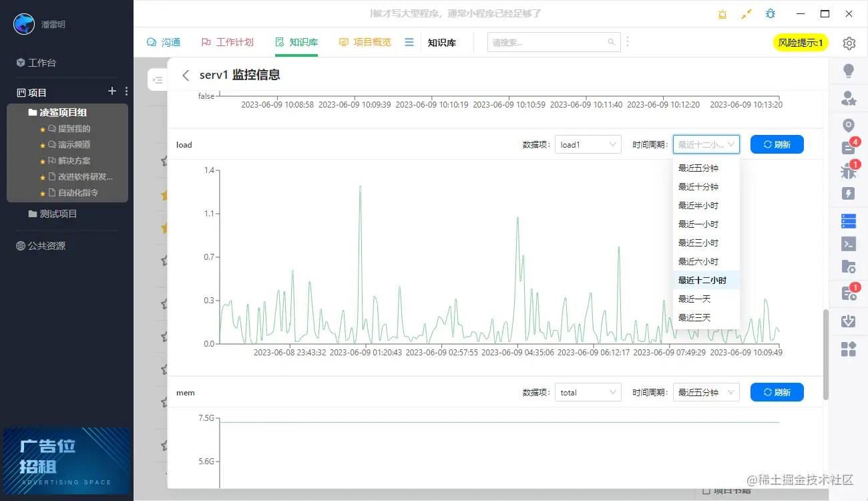Image resolution: width=868 pixels, height=501 pixels.
Task: Open 工作台 in the left sidebar
Action: 37,62
